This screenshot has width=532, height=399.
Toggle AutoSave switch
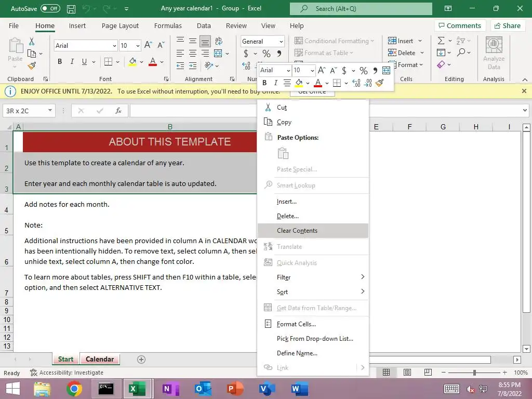(x=50, y=8)
